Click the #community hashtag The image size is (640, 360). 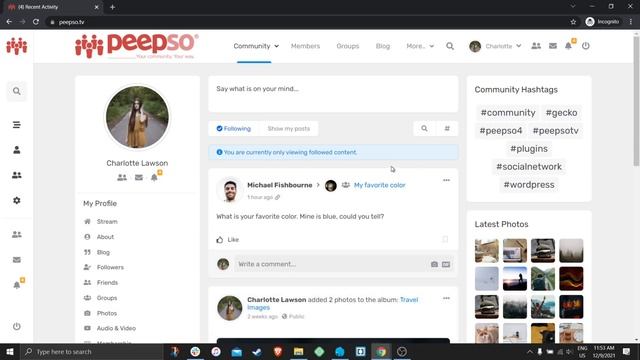pyautogui.click(x=508, y=113)
